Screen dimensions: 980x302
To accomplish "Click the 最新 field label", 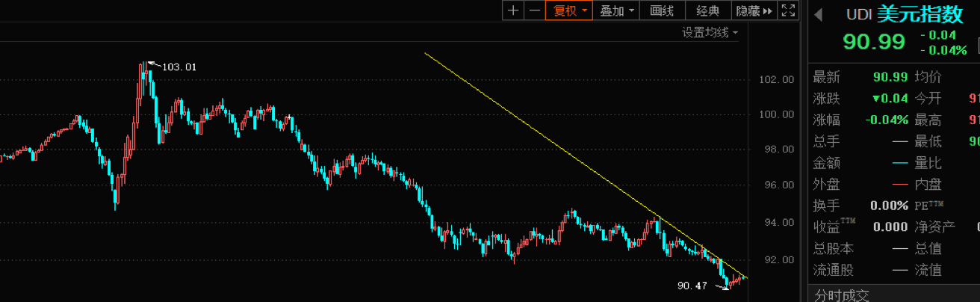I will (827, 77).
